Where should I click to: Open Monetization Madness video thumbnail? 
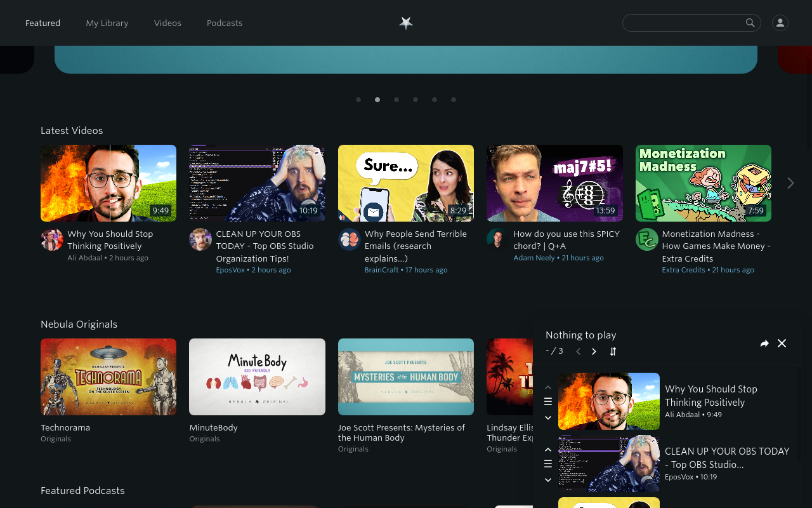pos(704,183)
